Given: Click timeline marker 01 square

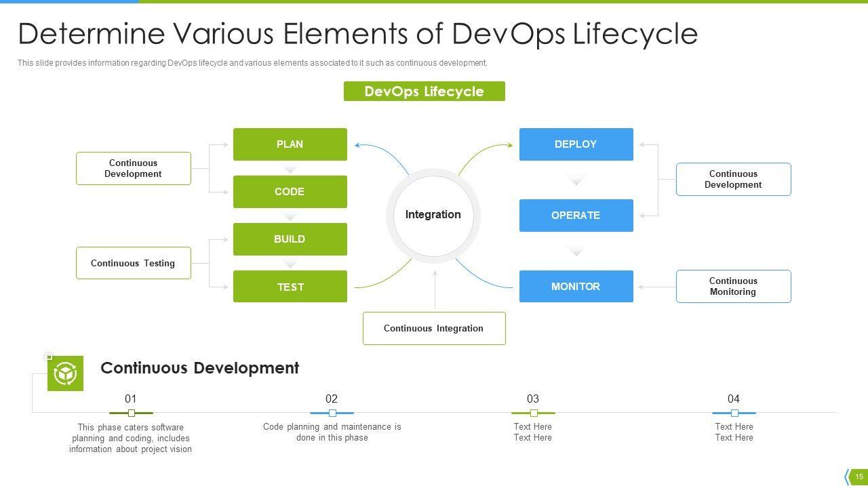Looking at the screenshot, I should point(132,413).
